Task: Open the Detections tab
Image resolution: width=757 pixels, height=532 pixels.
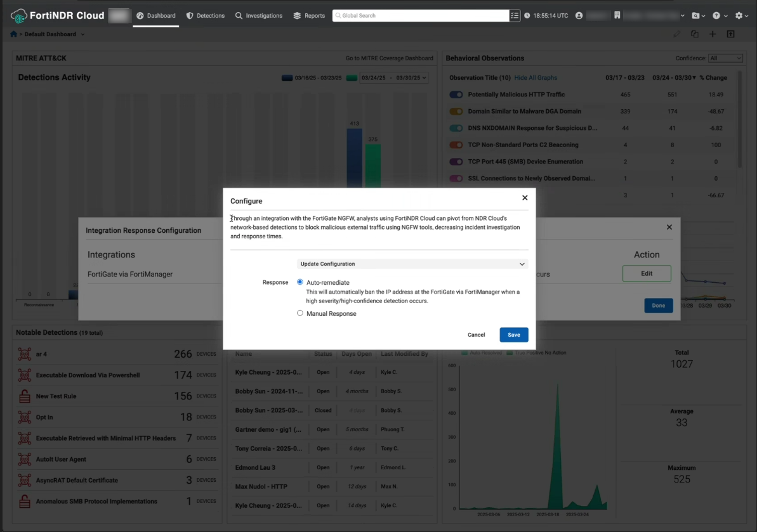Action: tap(205, 15)
